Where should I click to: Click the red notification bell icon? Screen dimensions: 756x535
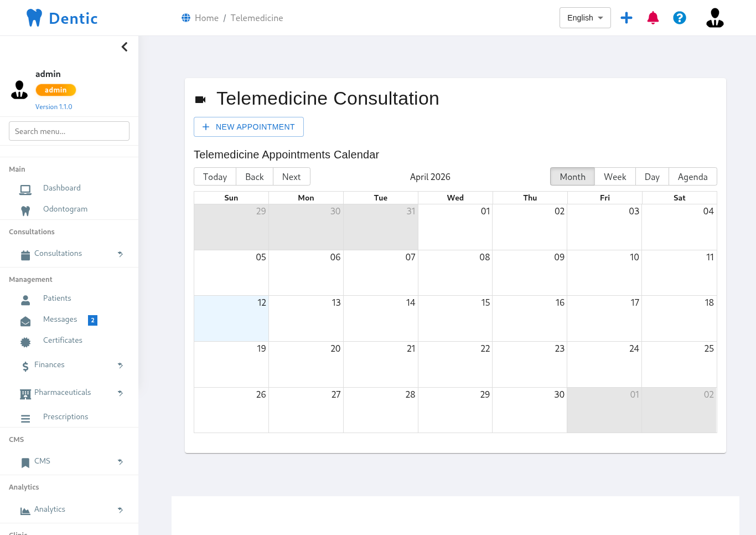click(653, 18)
